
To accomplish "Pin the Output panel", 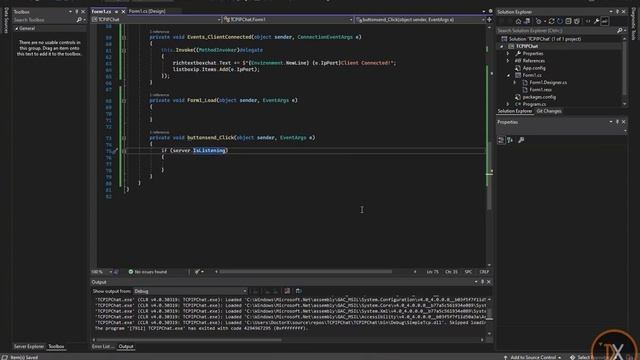I will coord(482,282).
